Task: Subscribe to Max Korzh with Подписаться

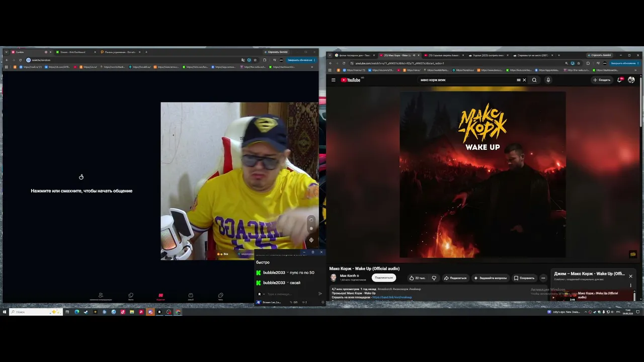Action: click(x=383, y=278)
